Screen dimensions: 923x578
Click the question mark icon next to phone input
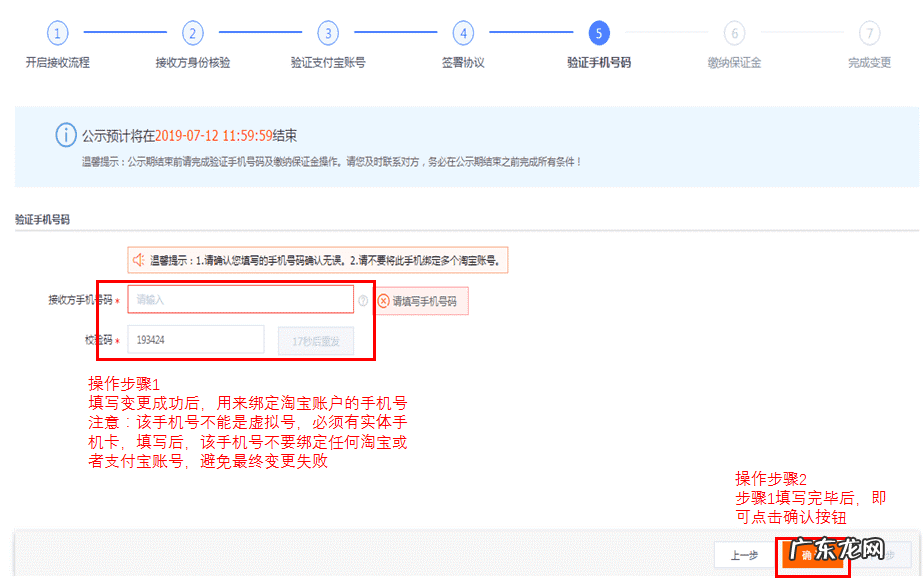click(x=362, y=299)
